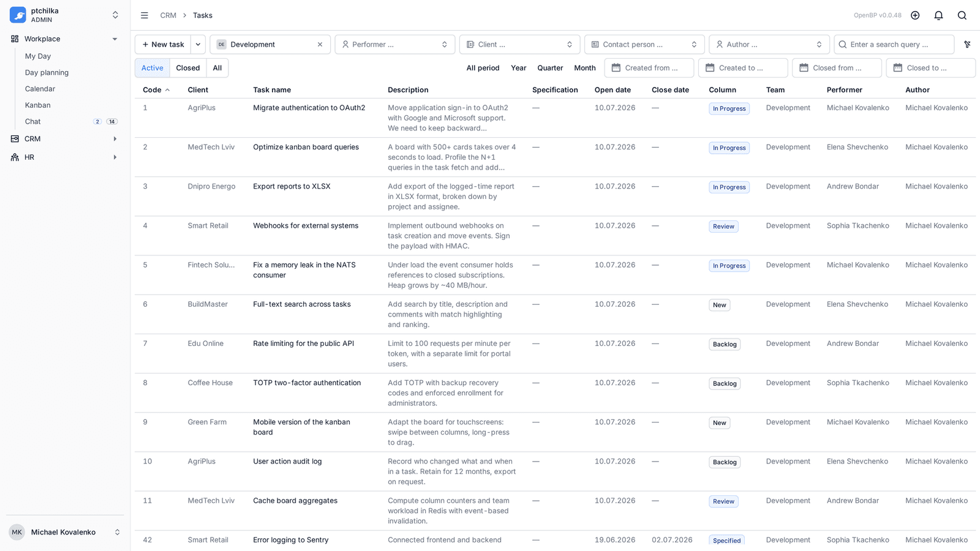Click the HR sidebar icon
The image size is (980, 551).
(x=15, y=157)
